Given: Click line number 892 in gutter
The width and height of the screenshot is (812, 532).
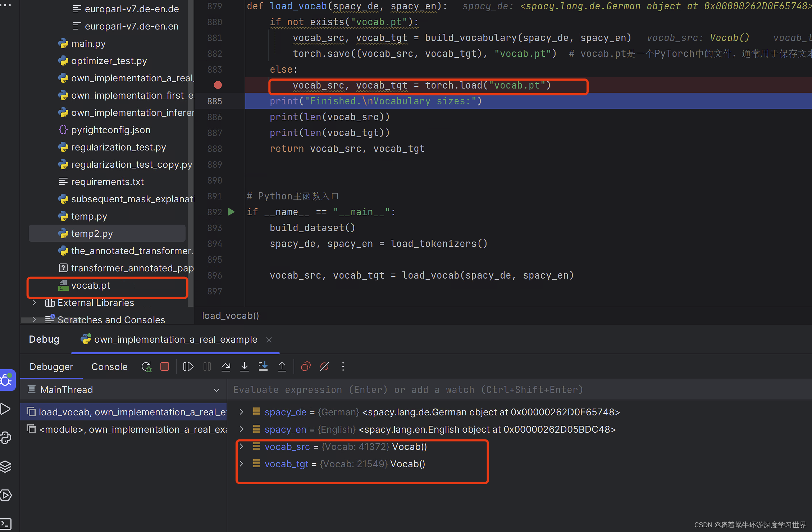Looking at the screenshot, I should 215,212.
